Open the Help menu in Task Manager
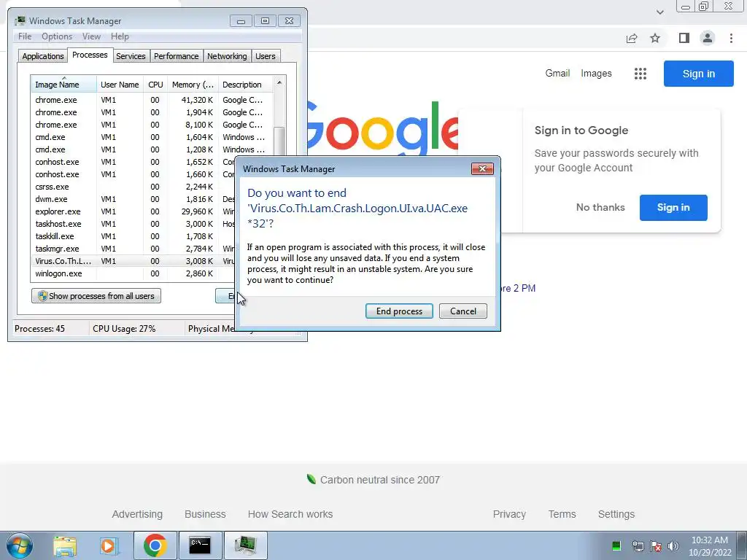Viewport: 747px width, 560px height. [x=120, y=36]
